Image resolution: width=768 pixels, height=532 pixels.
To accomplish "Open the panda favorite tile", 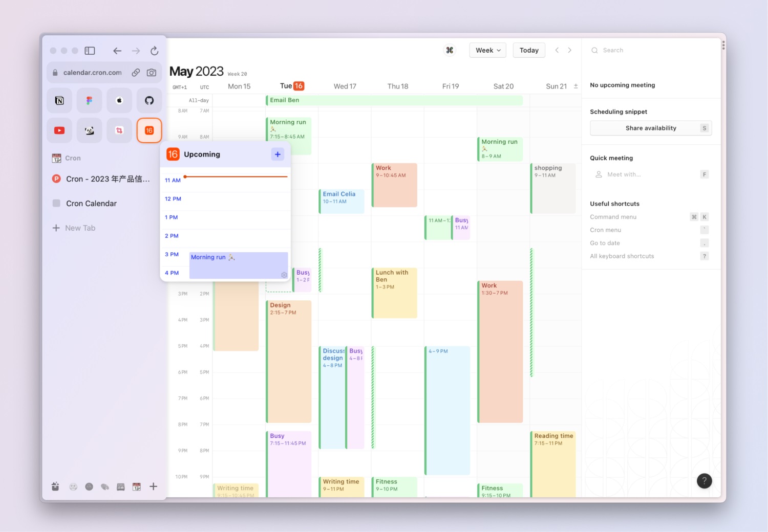I will pyautogui.click(x=90, y=130).
